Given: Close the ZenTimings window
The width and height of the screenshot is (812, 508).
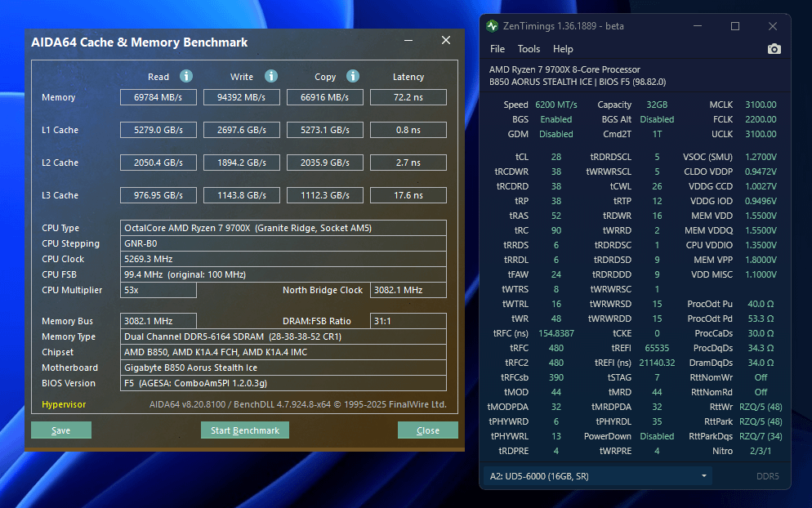Looking at the screenshot, I should [772, 26].
